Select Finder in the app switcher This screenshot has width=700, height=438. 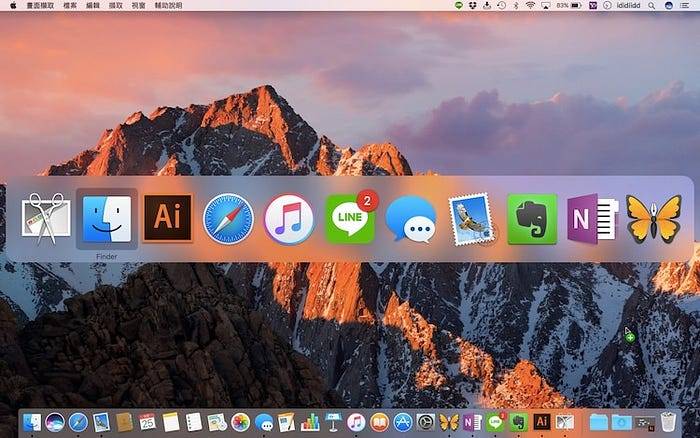pyautogui.click(x=107, y=219)
